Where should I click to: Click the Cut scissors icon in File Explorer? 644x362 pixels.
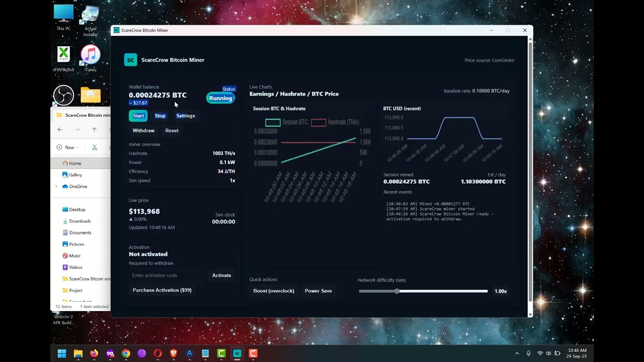[95, 147]
